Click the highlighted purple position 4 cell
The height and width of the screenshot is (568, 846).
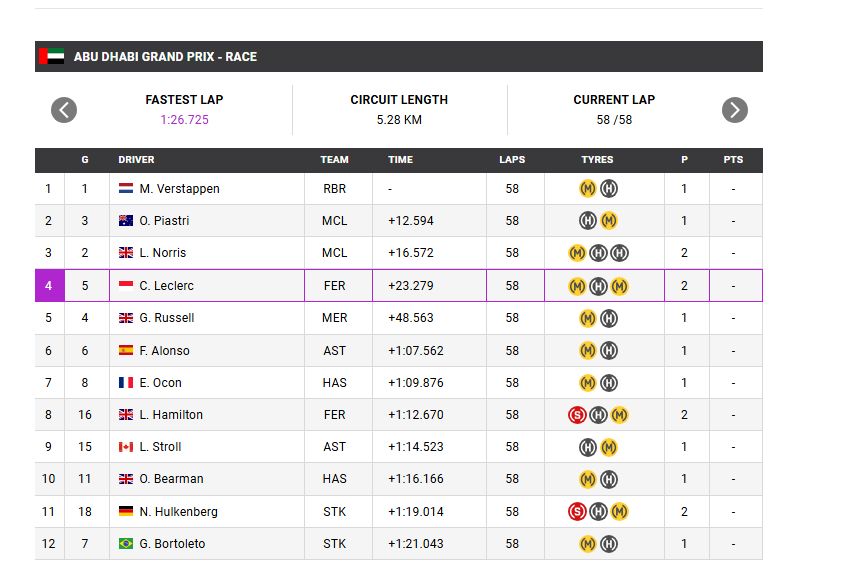click(x=49, y=286)
